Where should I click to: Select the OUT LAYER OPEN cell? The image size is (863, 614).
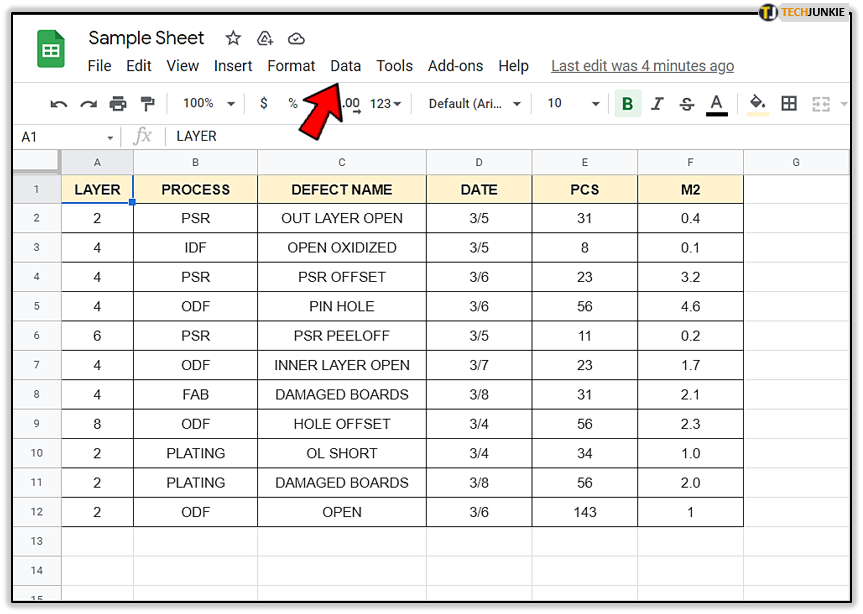click(x=342, y=218)
